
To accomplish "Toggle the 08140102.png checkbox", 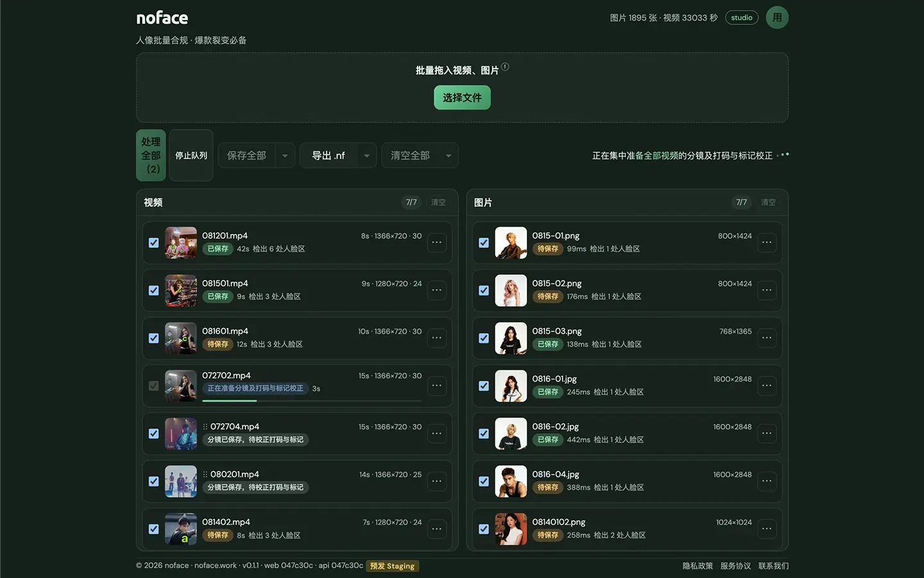I will click(x=484, y=529).
